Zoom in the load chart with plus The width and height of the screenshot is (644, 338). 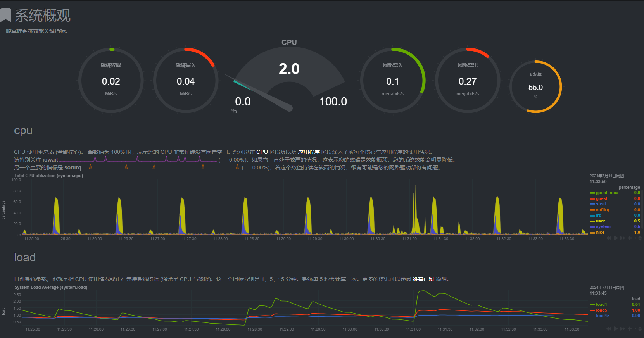click(630, 329)
